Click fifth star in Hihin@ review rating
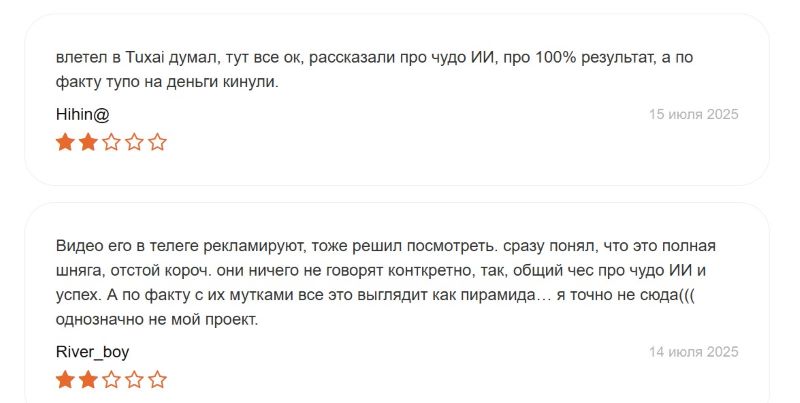The height and width of the screenshot is (403, 800). (x=157, y=142)
